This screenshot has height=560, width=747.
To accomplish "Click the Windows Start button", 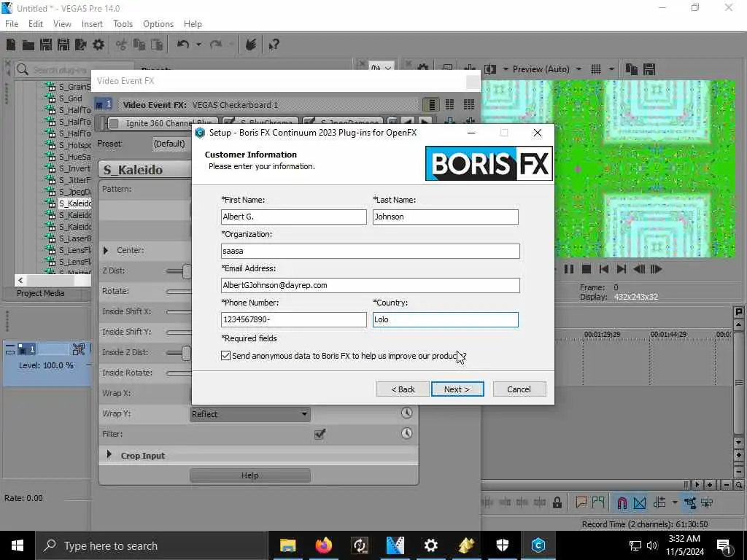I will coord(18,545).
